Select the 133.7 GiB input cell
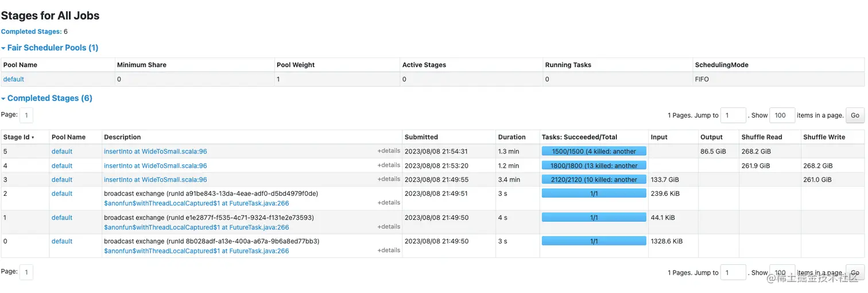This screenshot has width=868, height=293. tap(673, 180)
